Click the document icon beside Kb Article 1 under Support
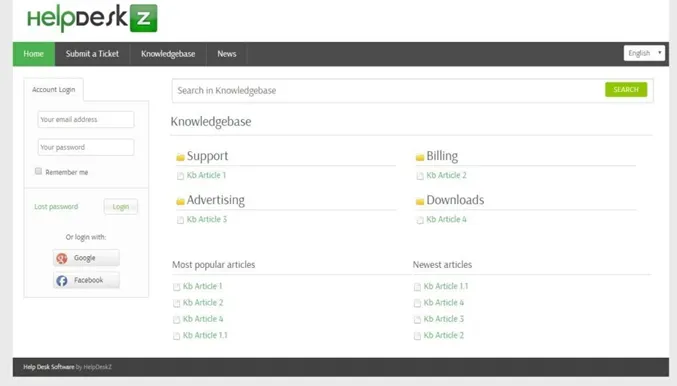 point(180,176)
